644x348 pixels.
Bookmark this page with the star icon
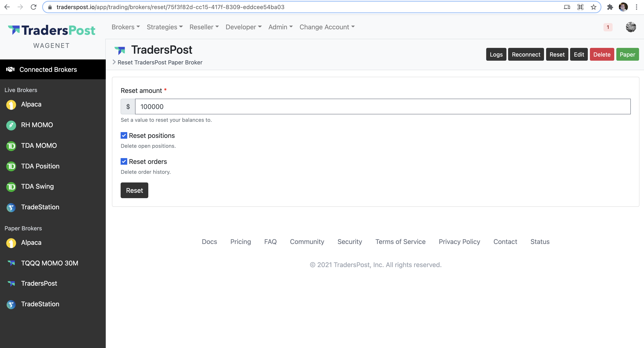tap(593, 7)
